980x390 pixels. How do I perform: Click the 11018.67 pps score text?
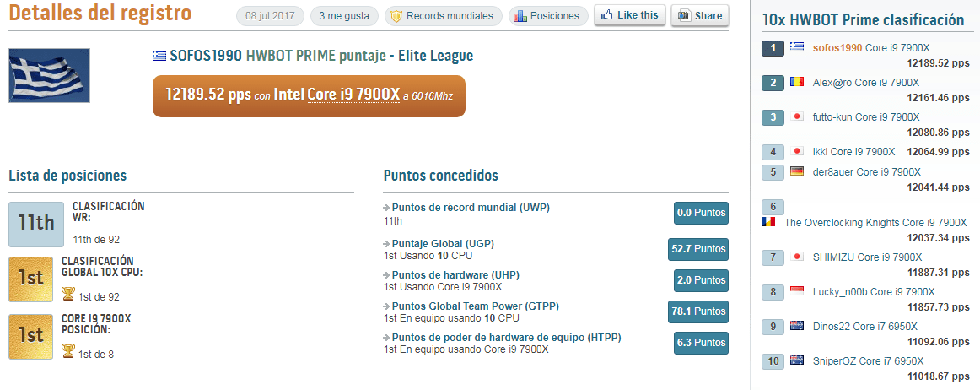click(938, 376)
